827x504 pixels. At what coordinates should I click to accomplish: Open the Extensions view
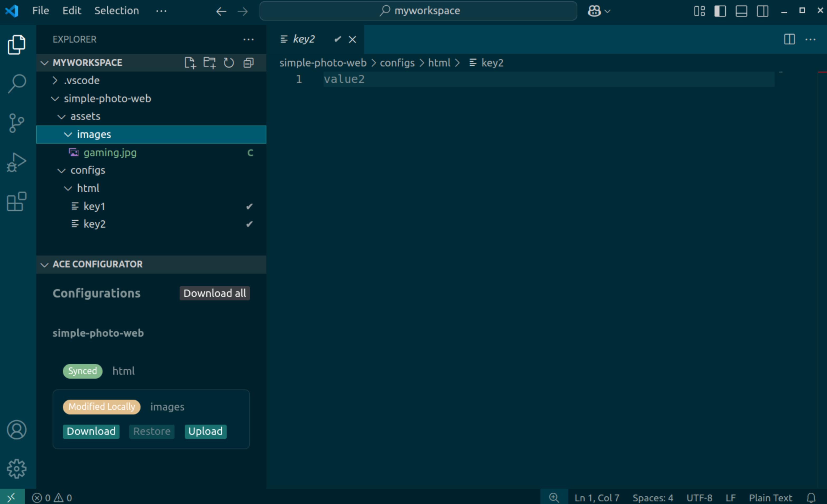pyautogui.click(x=16, y=202)
